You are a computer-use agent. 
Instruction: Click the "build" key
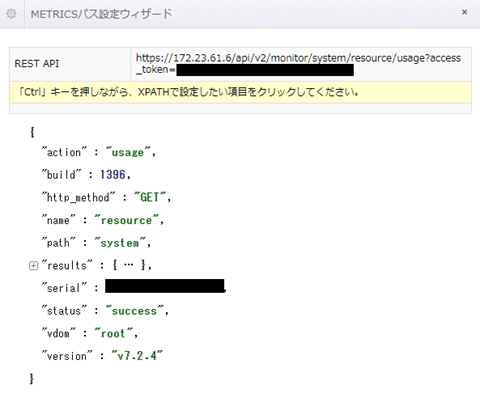click(61, 175)
